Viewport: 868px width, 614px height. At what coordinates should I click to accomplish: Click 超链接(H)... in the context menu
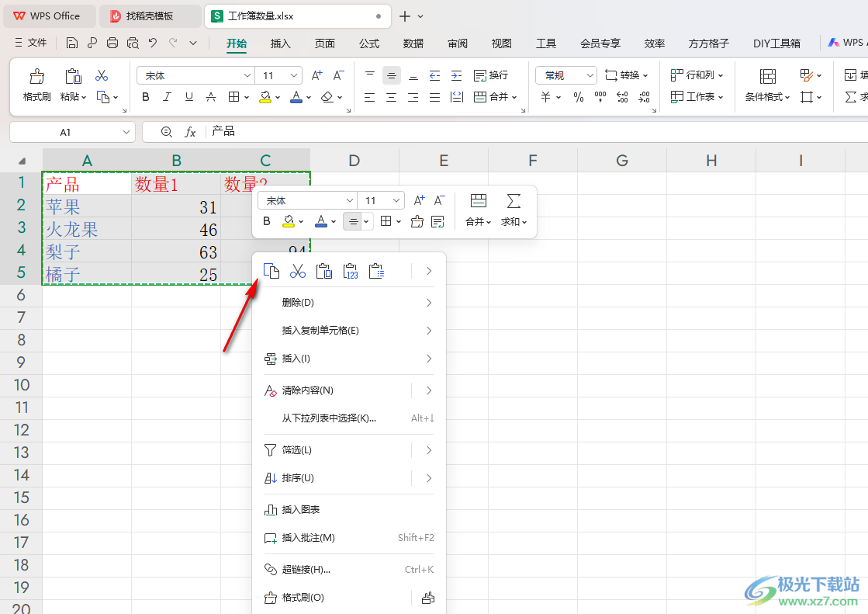[306, 570]
